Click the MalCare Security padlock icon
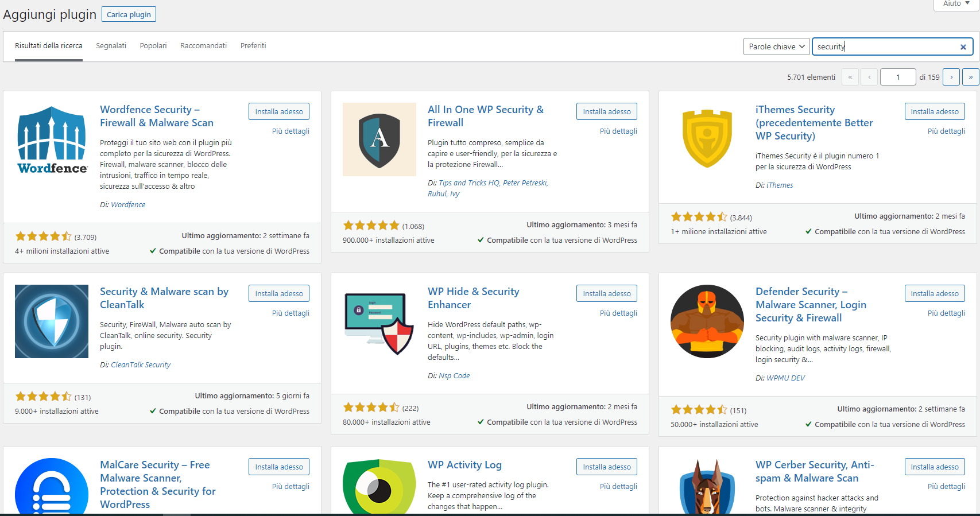This screenshot has height=516, width=980. pyautogui.click(x=52, y=488)
